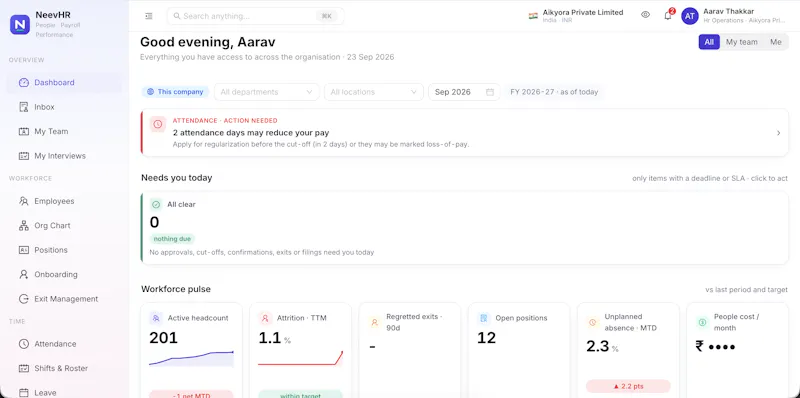Select the My team scope toggle
Viewport: 800px width, 398px height.
(x=741, y=42)
